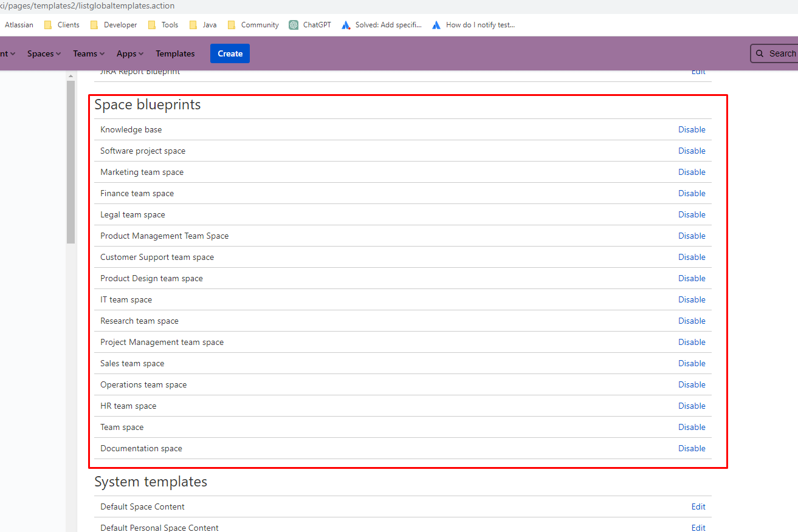Open the ChatGPT bookmark

tap(309, 24)
